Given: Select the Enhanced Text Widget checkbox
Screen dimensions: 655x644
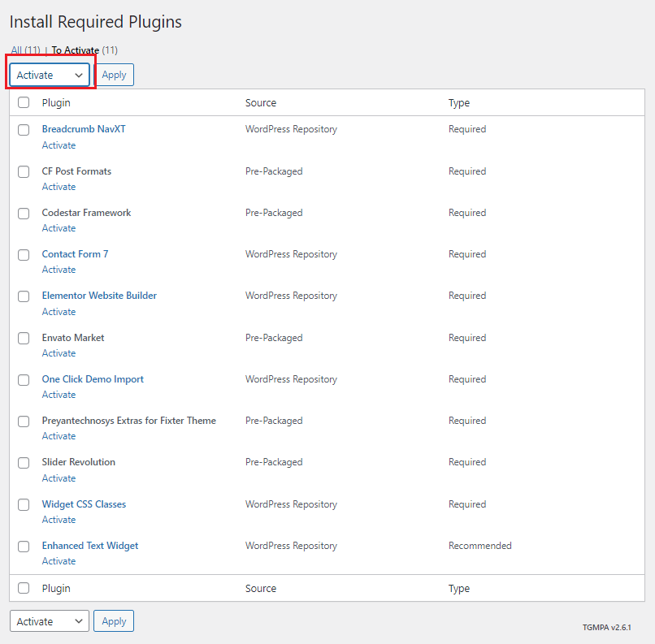Looking at the screenshot, I should 24,547.
